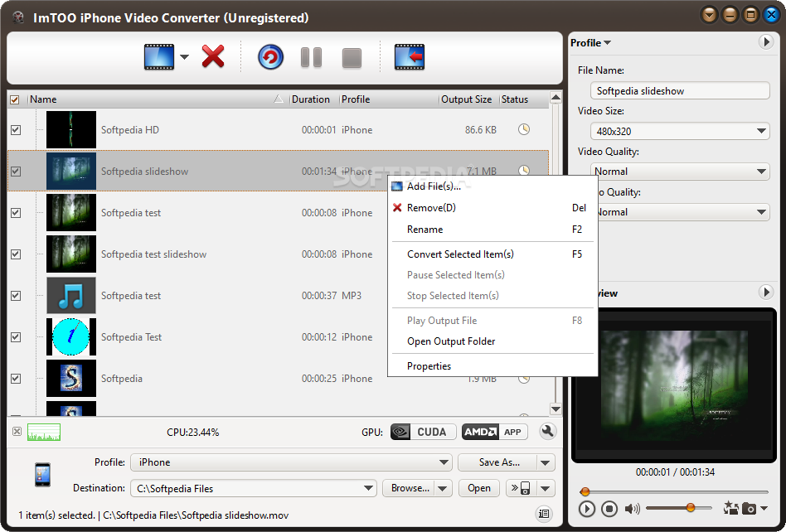Click the clip with star icon
This screenshot has height=532, width=786.
730,509
